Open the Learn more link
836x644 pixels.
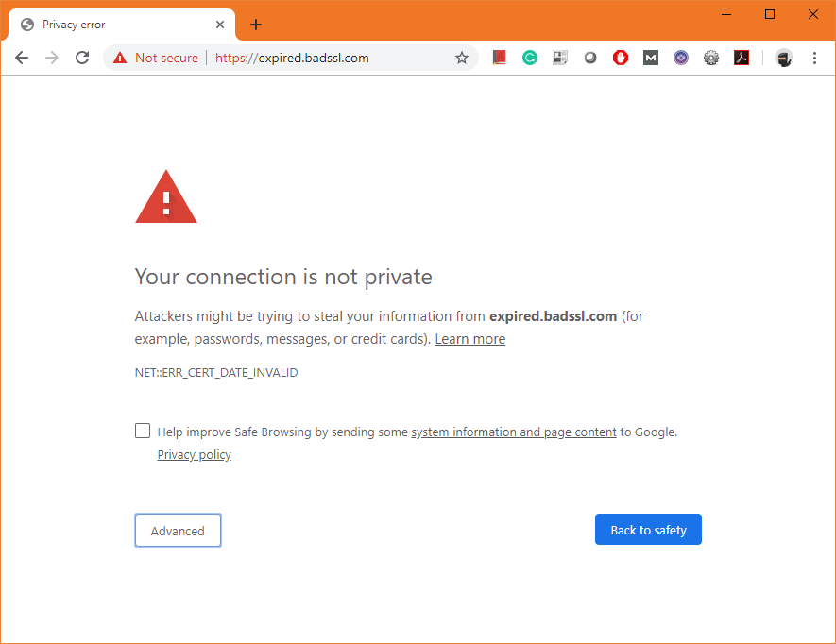pos(469,339)
